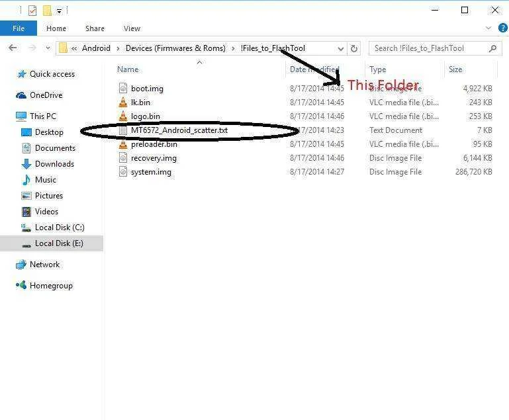Image resolution: width=509 pixels, height=420 pixels.
Task: Click the Forward navigation arrow
Action: [x=32, y=48]
